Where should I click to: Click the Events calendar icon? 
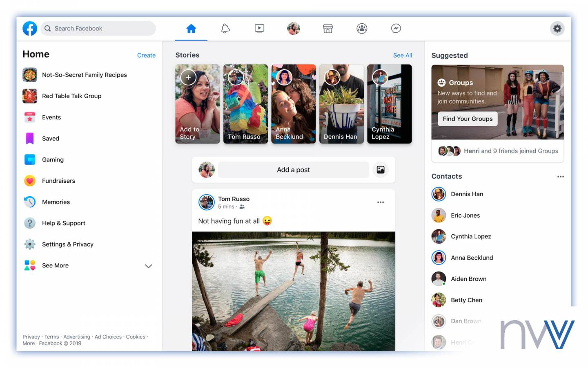[x=30, y=117]
